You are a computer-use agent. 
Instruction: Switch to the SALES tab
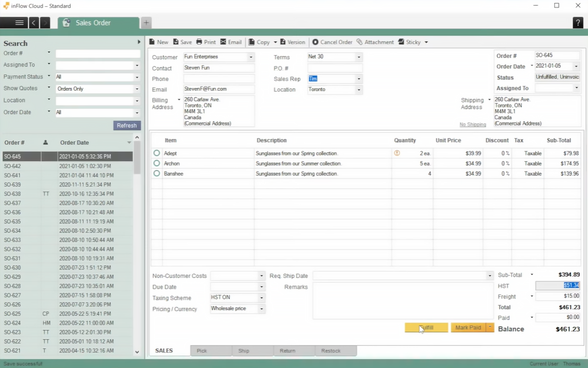(x=164, y=351)
